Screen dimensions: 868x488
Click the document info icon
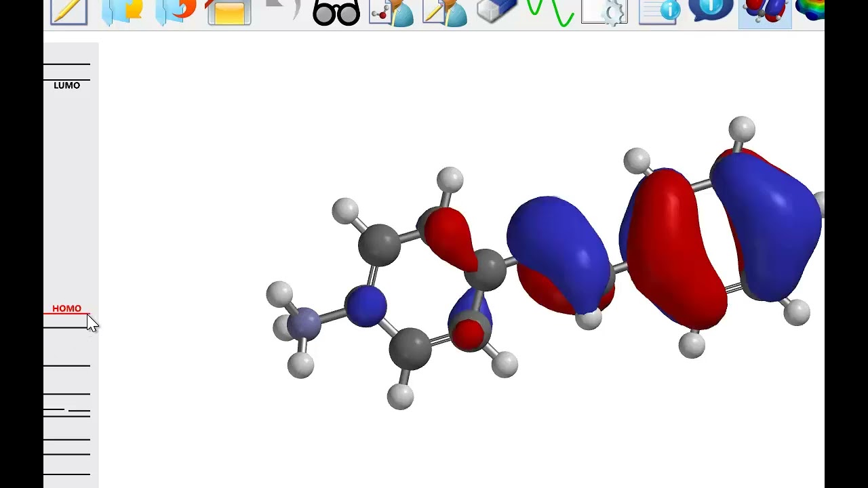pos(658,12)
